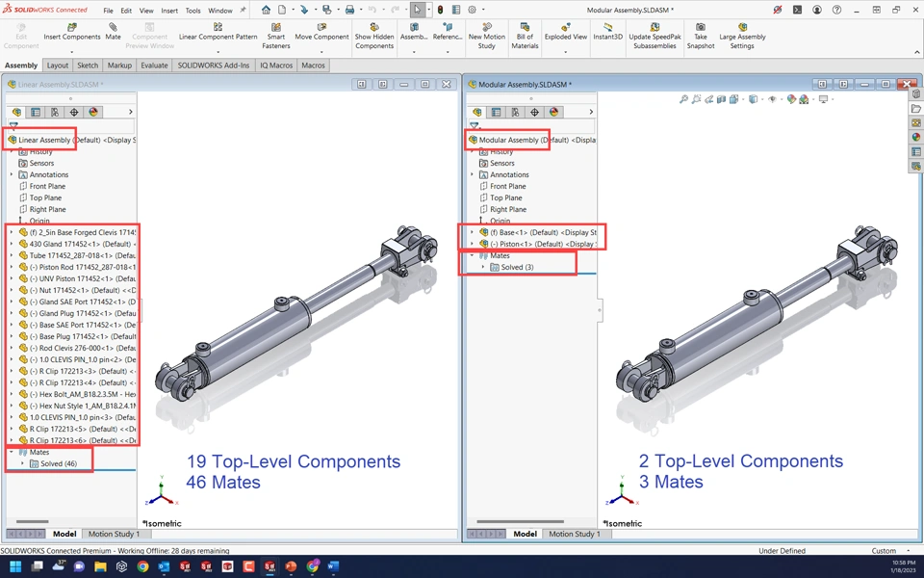Select Model tab in Modular Assembly window

click(x=525, y=534)
